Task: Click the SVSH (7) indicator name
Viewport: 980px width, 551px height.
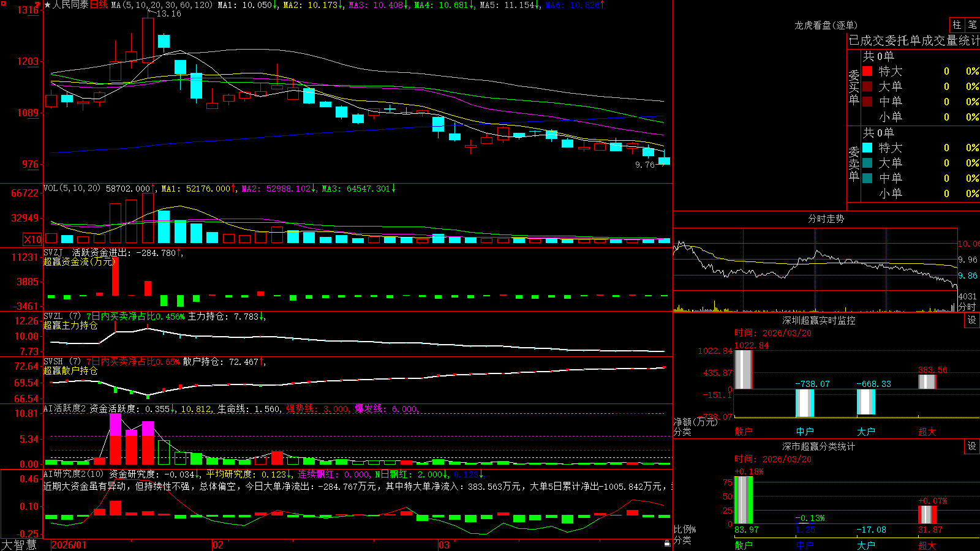Action: 62,361
